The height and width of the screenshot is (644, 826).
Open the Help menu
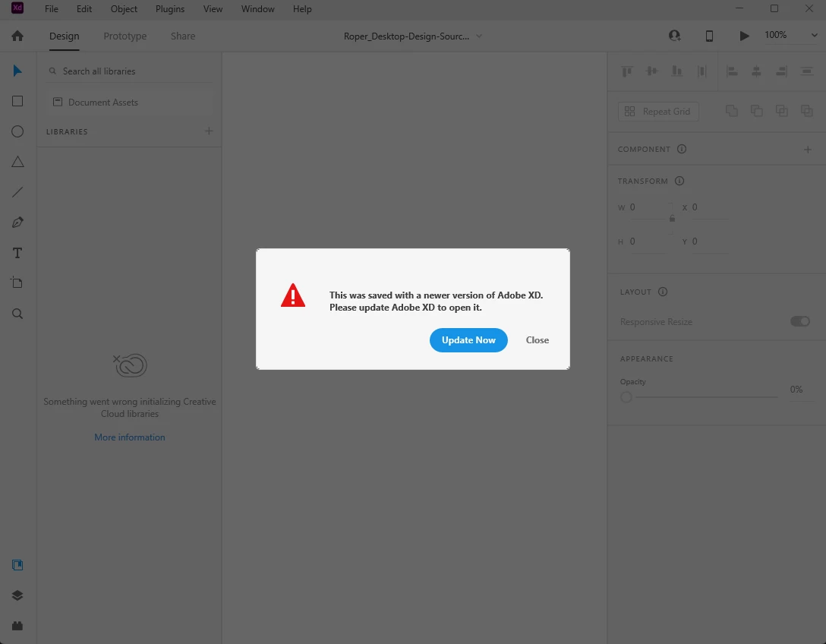point(302,9)
